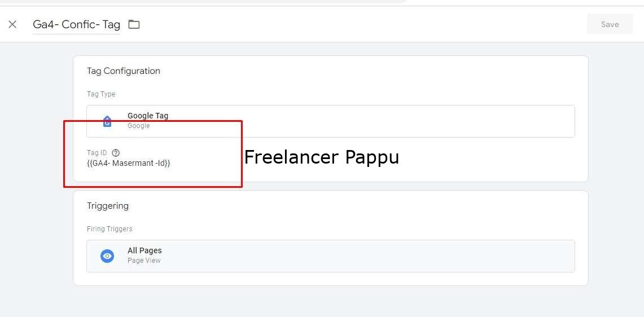644x317 pixels.
Task: Click the Firing Triggers label
Action: click(x=109, y=228)
